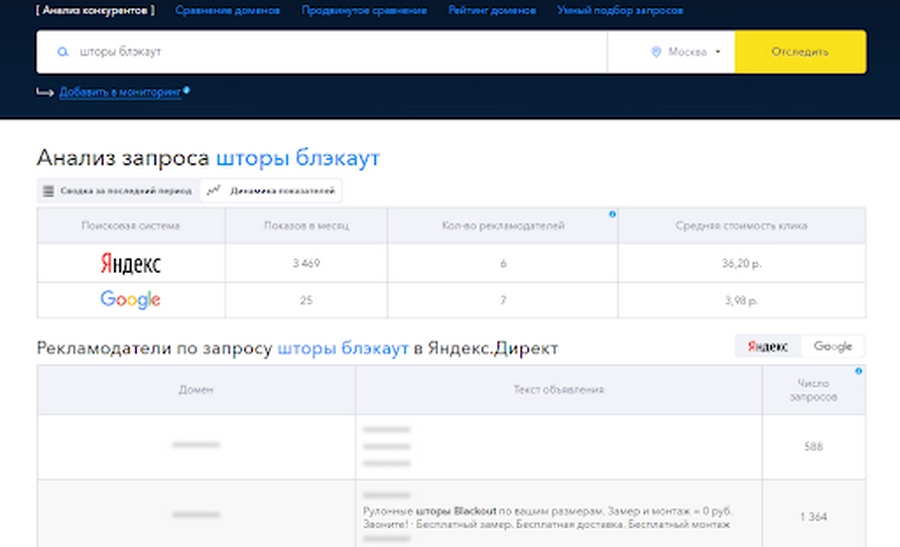Click the Добавить в мониторинг link

(120, 92)
